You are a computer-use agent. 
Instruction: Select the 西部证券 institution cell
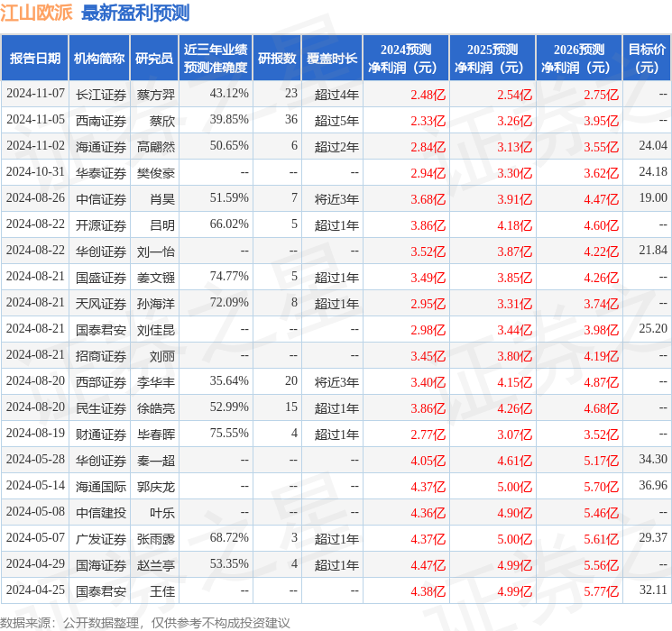tap(101, 382)
